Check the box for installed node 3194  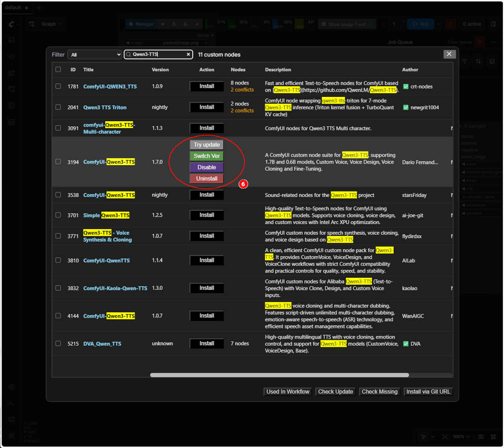[58, 162]
